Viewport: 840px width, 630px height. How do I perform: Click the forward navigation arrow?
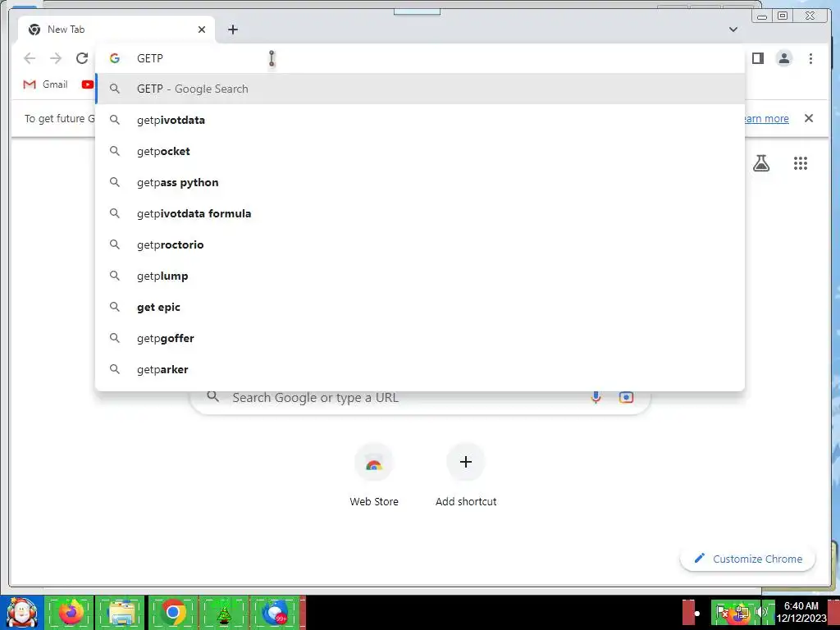click(56, 58)
